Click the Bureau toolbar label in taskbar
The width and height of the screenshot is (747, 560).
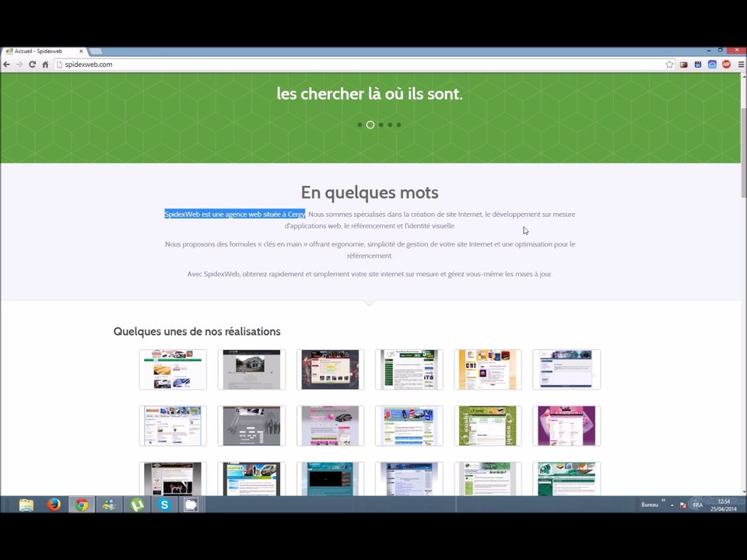click(649, 505)
